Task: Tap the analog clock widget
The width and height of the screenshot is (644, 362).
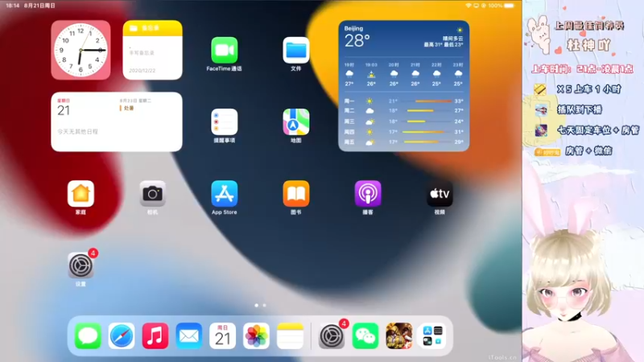Action: tap(81, 50)
